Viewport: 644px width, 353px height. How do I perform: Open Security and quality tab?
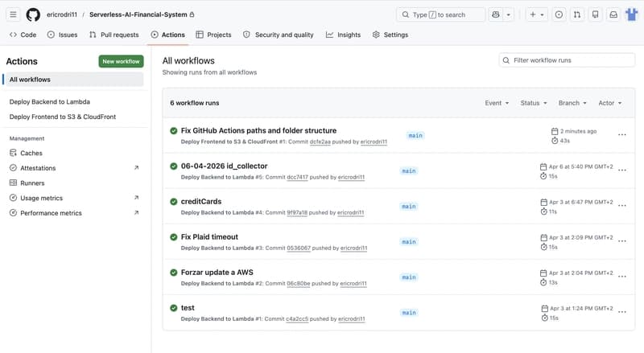point(279,35)
